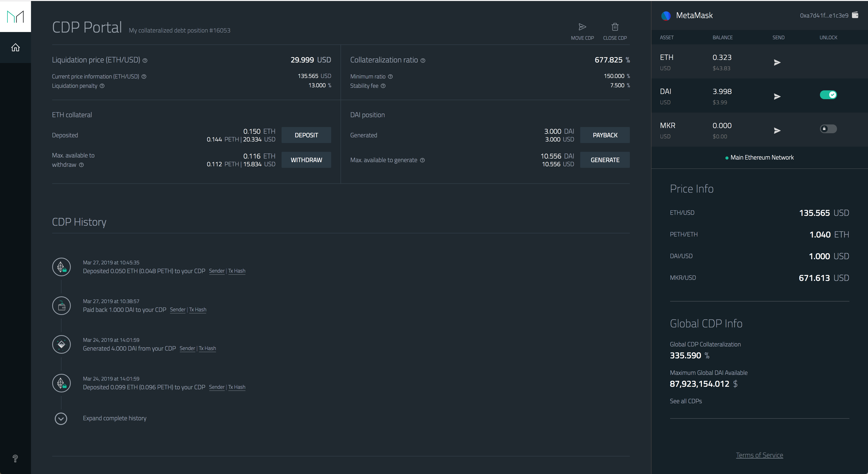Click the Deposited 0.099 ETH history icon
Image resolution: width=868 pixels, height=474 pixels.
pyautogui.click(x=61, y=383)
